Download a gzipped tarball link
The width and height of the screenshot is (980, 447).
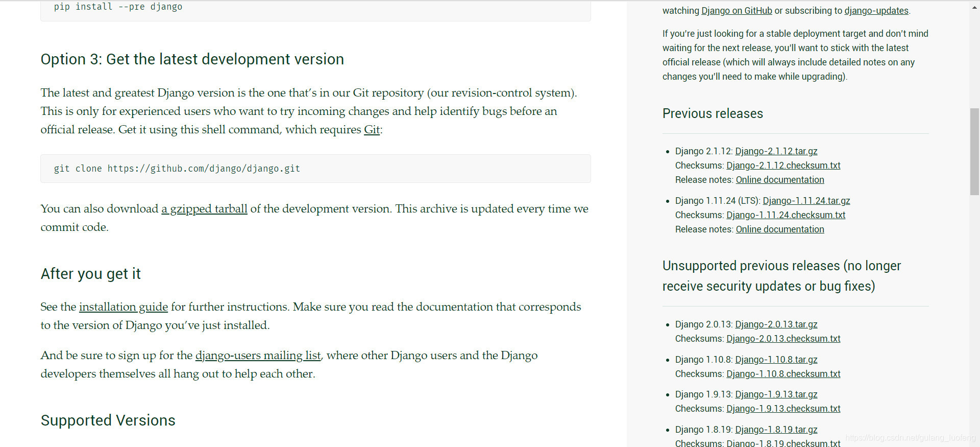tap(204, 209)
